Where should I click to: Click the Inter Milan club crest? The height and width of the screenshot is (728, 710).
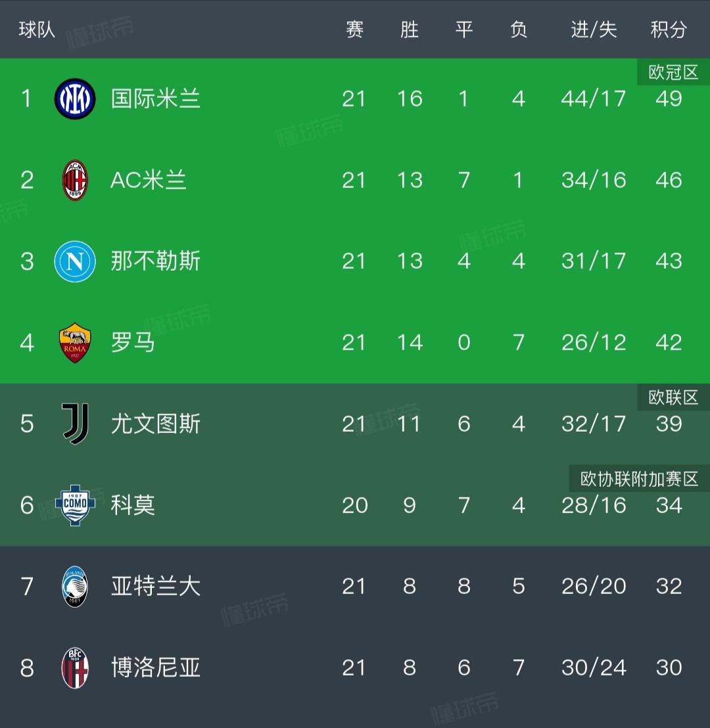point(74,98)
